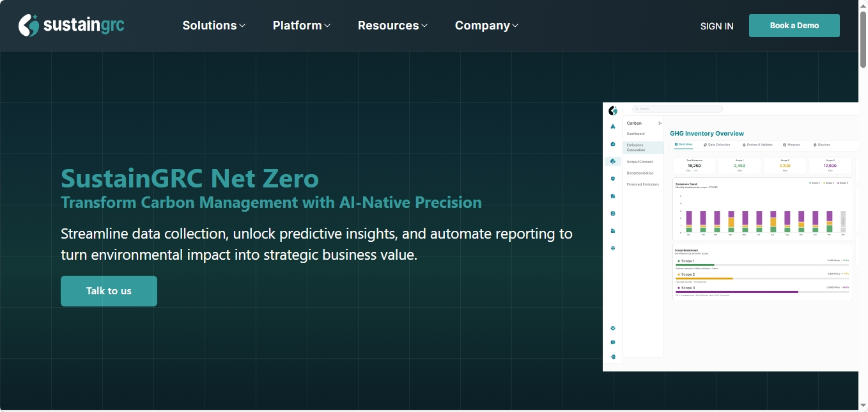This screenshot has height=412, width=868.
Task: Open the Resources dropdown
Action: click(x=392, y=26)
